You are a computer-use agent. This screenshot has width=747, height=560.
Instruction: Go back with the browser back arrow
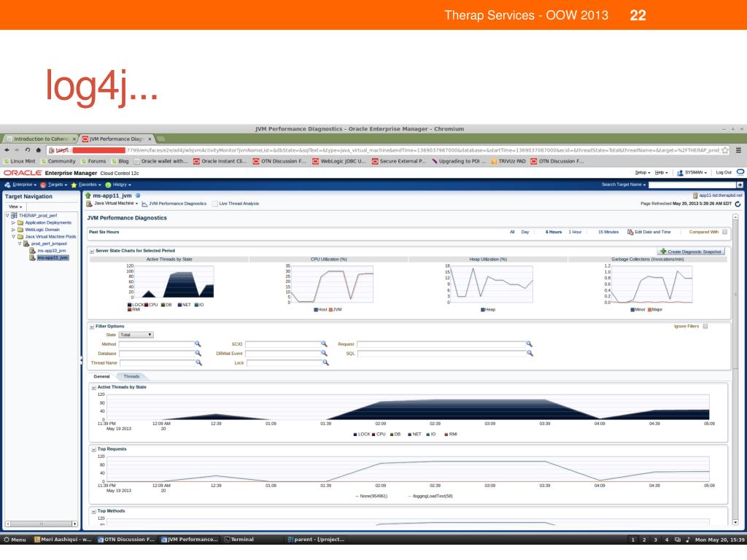tap(7, 150)
